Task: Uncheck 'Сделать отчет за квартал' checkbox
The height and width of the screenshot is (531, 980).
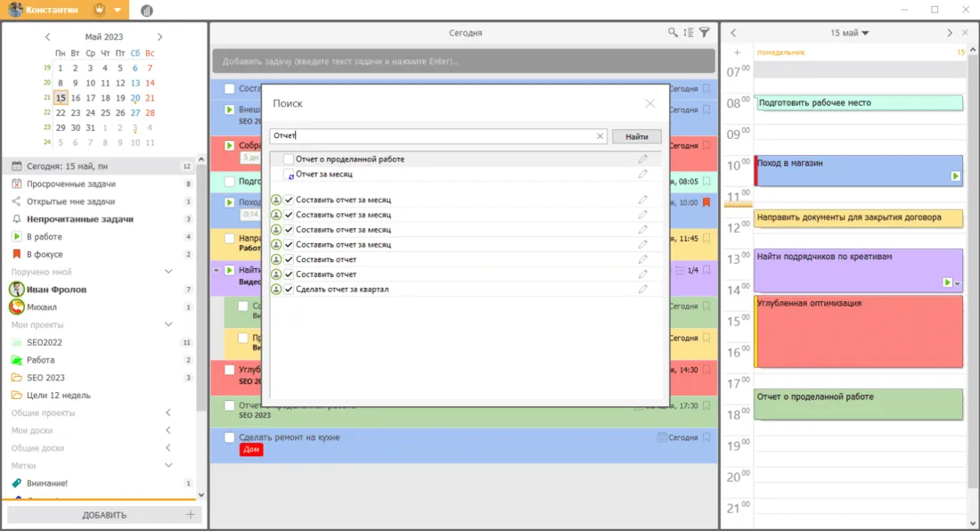Action: point(289,290)
